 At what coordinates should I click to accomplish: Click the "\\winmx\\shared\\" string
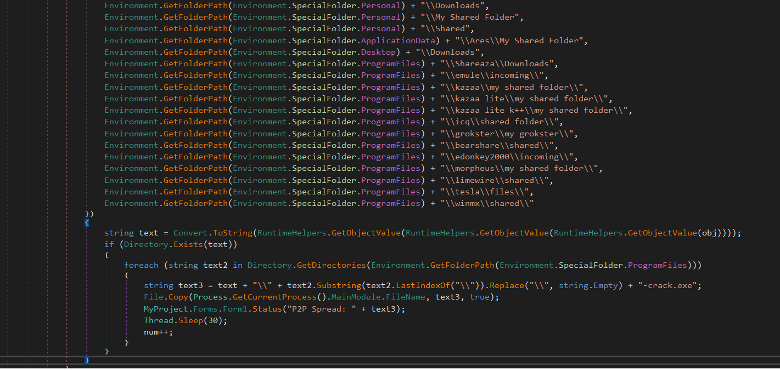[487, 203]
